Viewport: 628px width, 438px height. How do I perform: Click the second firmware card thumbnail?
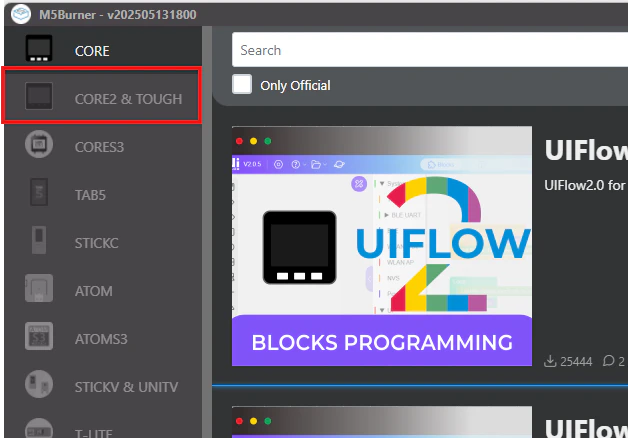(382, 422)
